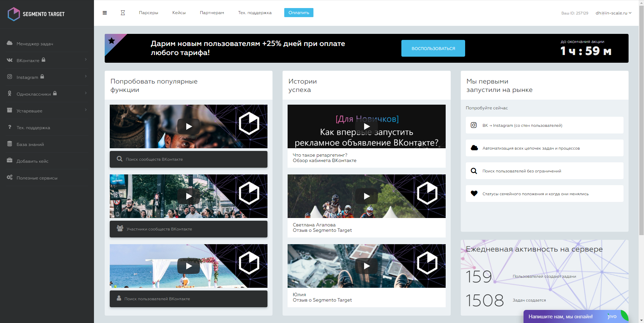Click the ВОСПОЛЬЗОВАТЬСЯ promo button
This screenshot has width=644, height=323.
[433, 48]
